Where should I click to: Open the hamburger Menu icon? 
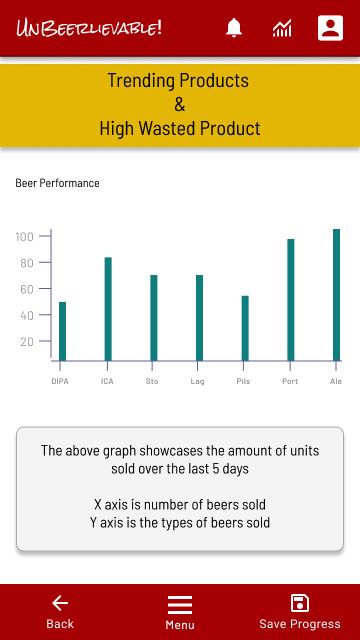point(180,605)
